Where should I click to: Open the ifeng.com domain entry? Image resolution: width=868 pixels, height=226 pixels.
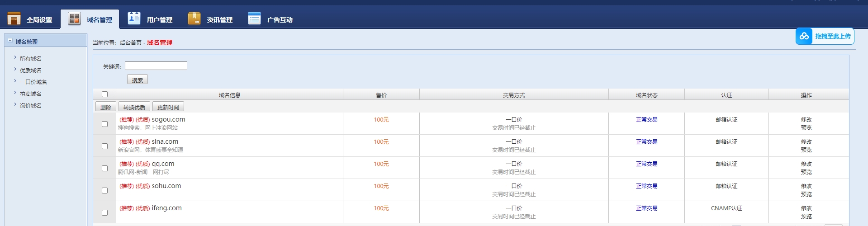[x=167, y=208]
